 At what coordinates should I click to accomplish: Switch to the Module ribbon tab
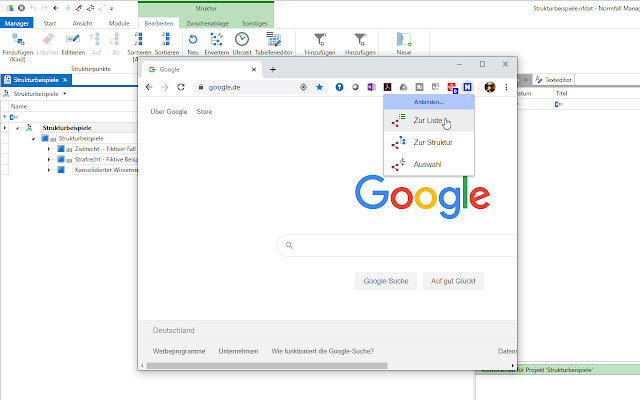119,23
